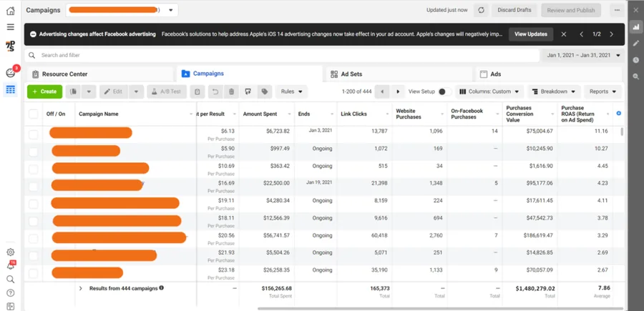Open Settings gear in left sidebar
The image size is (644, 311).
(x=10, y=252)
